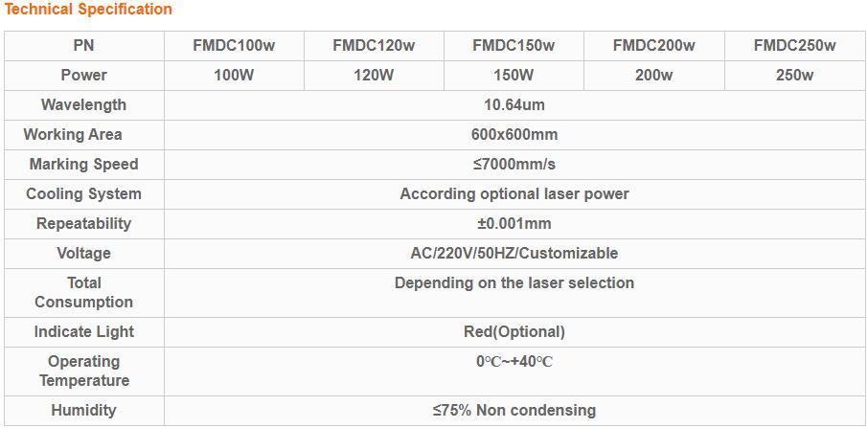Select the 250w power cell
This screenshot has height=428, width=868.
pos(794,75)
